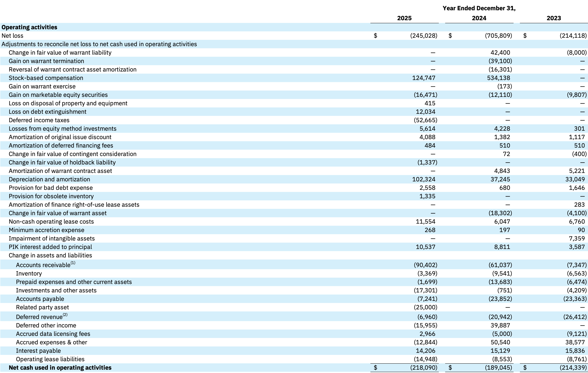
Task: Click 2025 stock-based compensation value 124,747
Action: click(424, 78)
